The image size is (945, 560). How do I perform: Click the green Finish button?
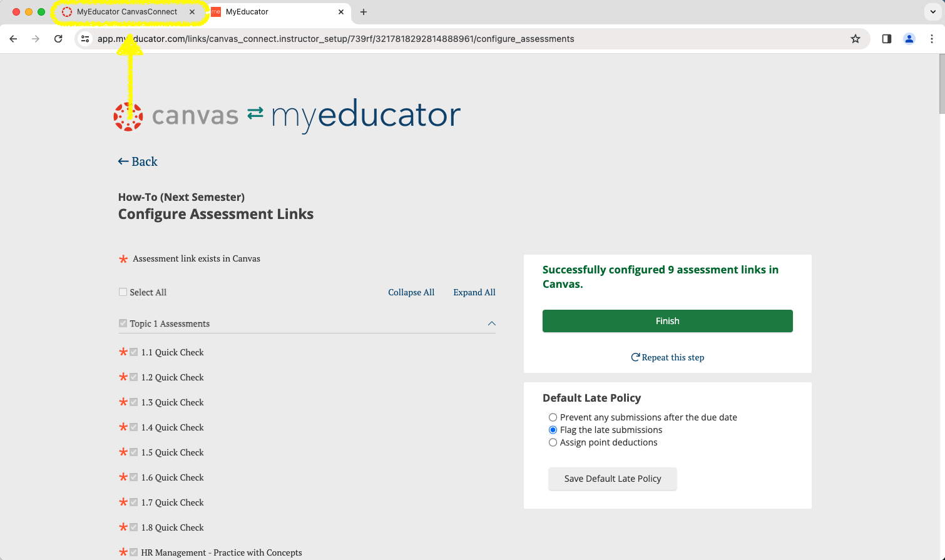coord(668,321)
